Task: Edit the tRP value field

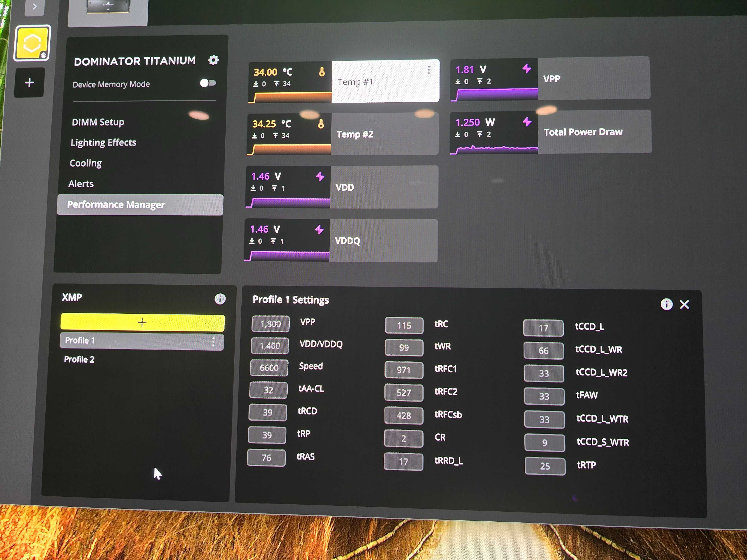Action: (x=267, y=435)
